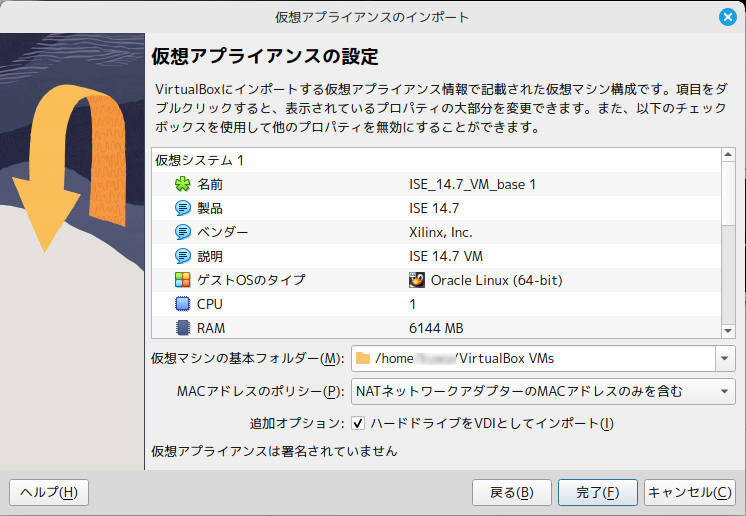Click the CPU label in the list
Viewport: 746px width, 516px height.
[x=210, y=304]
